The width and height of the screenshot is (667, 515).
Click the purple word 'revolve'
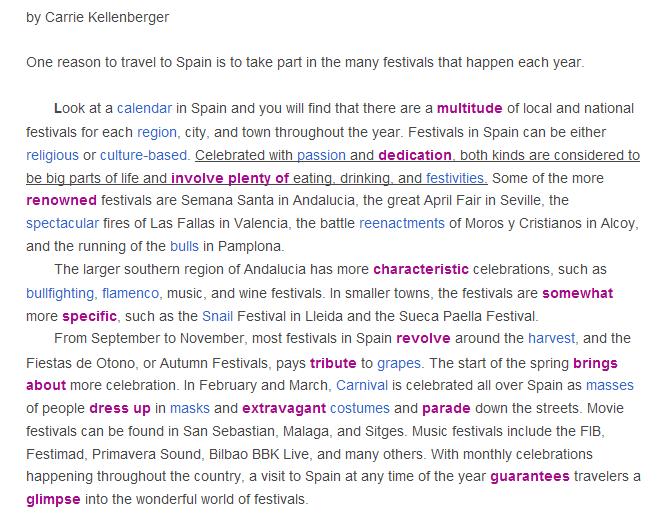pos(423,339)
